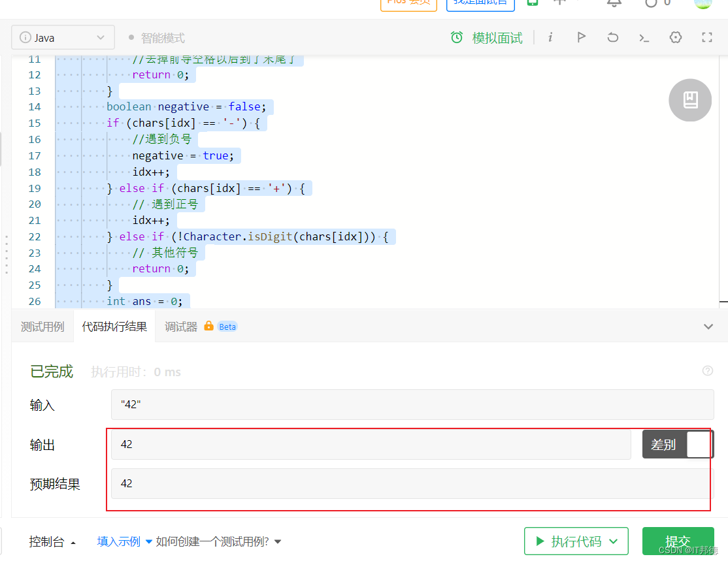Reset code with the undo arrow icon
This screenshot has height=561, width=728.
[613, 37]
